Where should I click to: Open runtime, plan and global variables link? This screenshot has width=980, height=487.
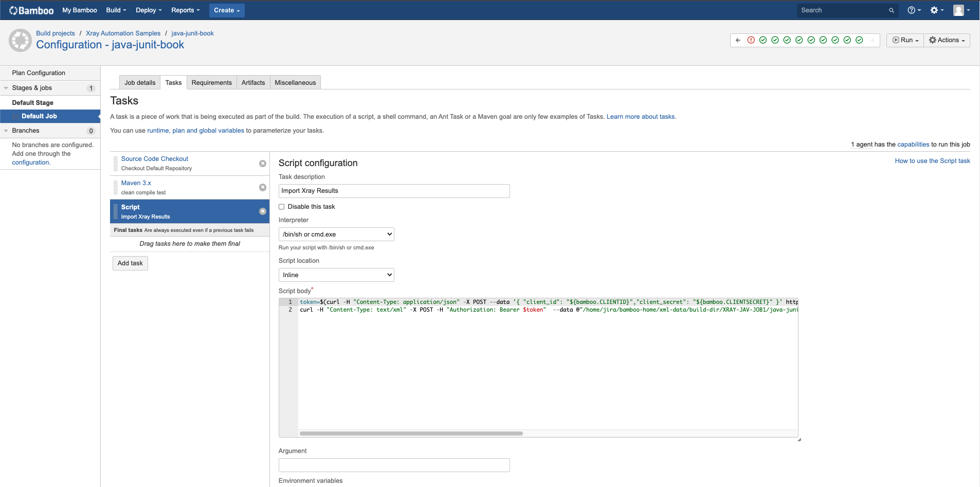click(x=195, y=131)
